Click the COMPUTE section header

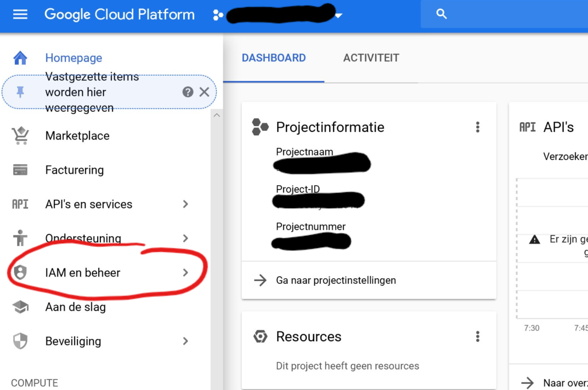click(34, 383)
